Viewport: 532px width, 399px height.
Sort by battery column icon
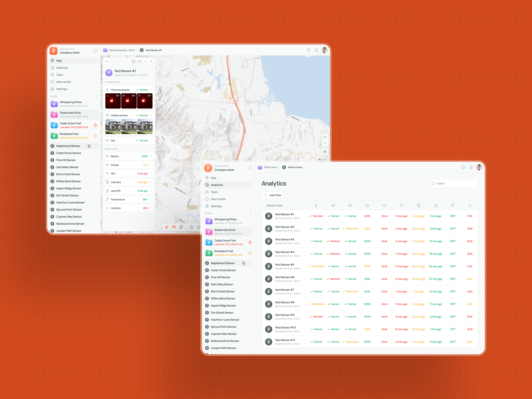[367, 205]
